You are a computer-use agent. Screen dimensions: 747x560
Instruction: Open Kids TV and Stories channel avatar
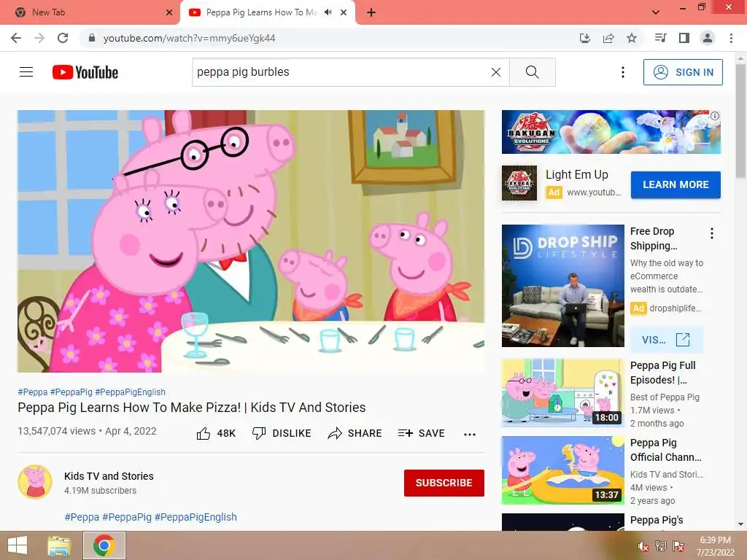point(35,483)
